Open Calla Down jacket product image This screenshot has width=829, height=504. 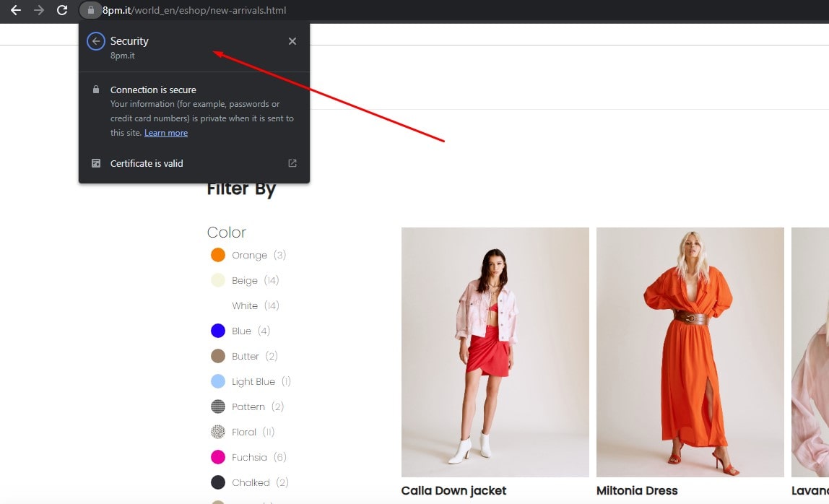pos(495,352)
